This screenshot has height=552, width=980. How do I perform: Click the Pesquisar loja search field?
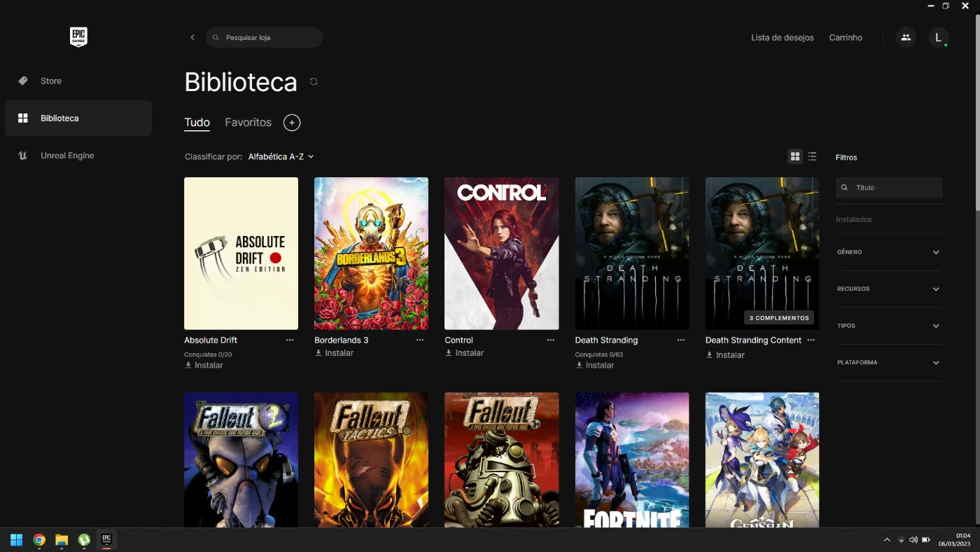click(x=265, y=37)
